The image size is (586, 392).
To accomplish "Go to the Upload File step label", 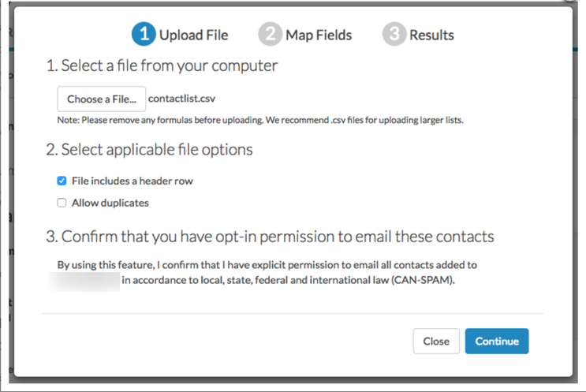I will 193,35.
